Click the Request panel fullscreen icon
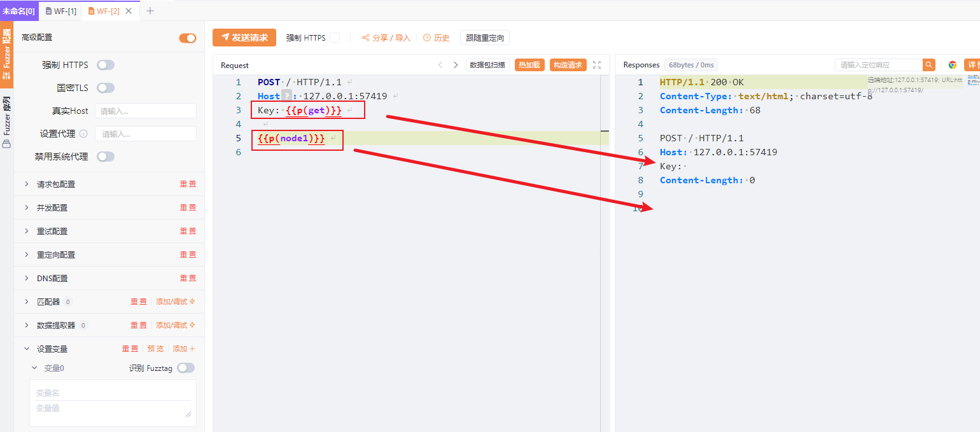The width and height of the screenshot is (980, 432). click(596, 65)
